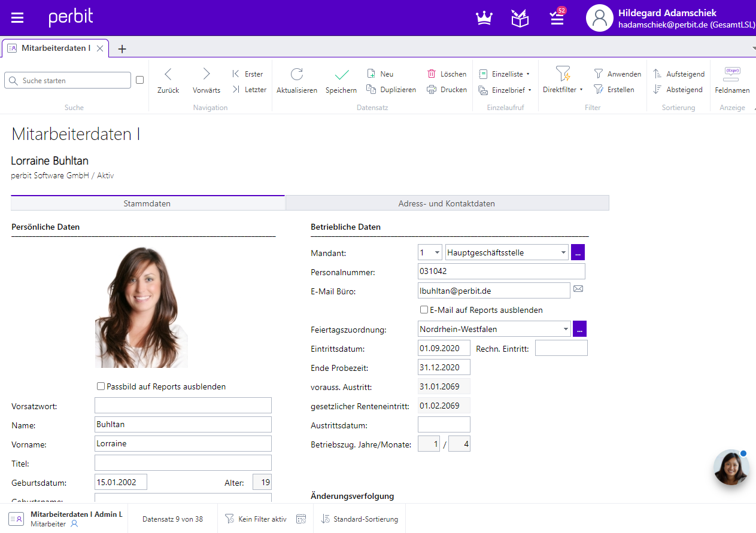Navigate to the Erster record

point(248,74)
